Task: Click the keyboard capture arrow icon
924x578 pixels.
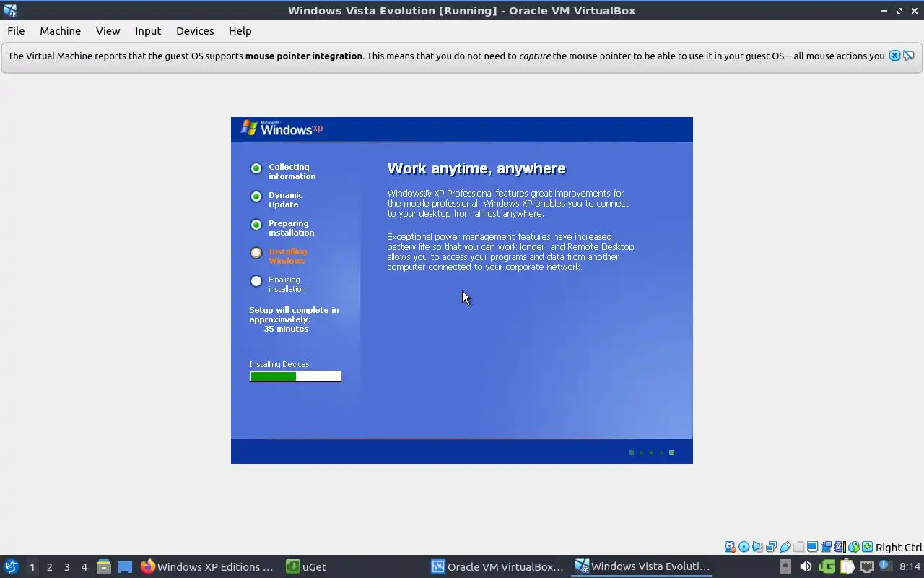Action: (867, 547)
